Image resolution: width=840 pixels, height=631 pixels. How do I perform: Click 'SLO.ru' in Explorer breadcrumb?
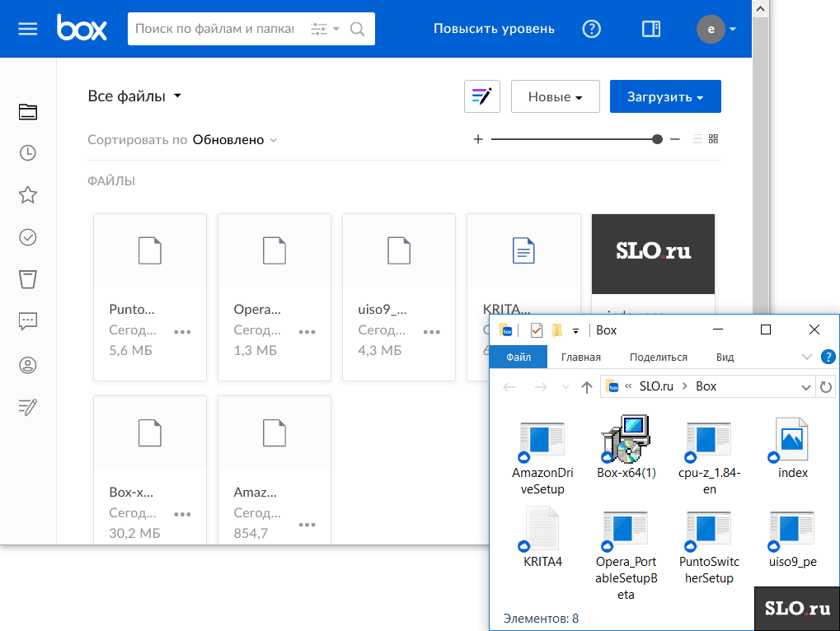pos(656,386)
